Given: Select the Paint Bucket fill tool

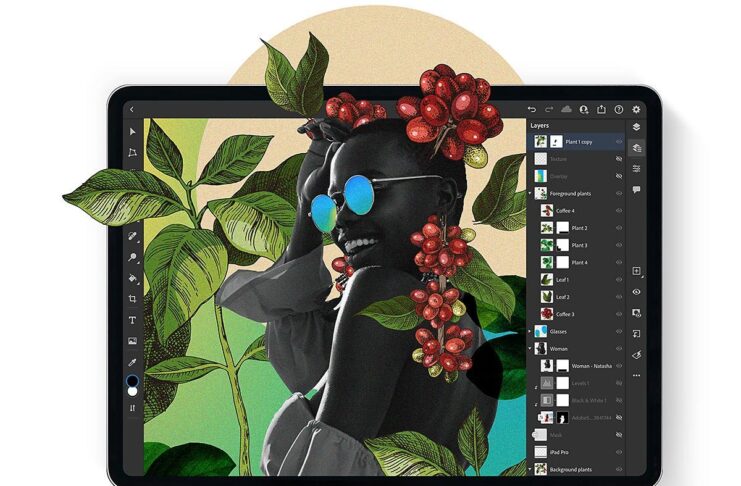Looking at the screenshot, I should click(x=132, y=278).
